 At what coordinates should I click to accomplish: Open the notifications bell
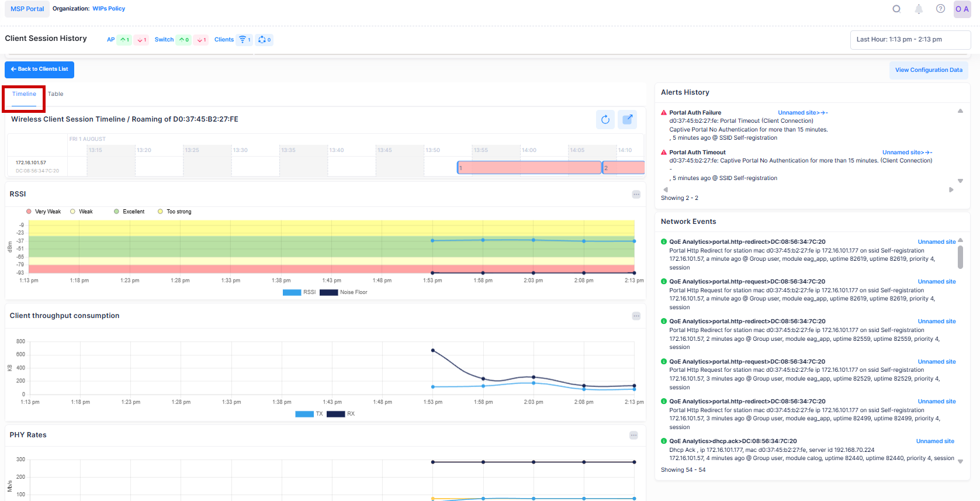tap(919, 9)
